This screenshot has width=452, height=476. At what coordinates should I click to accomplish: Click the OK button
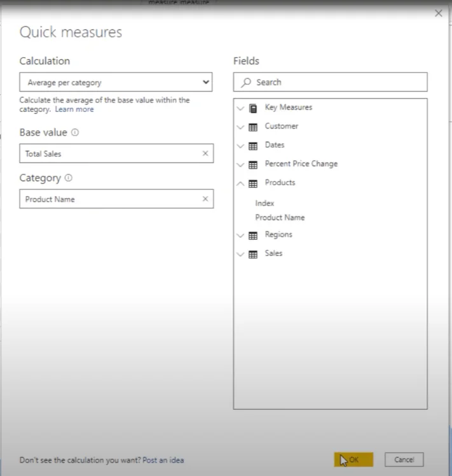pyautogui.click(x=353, y=459)
